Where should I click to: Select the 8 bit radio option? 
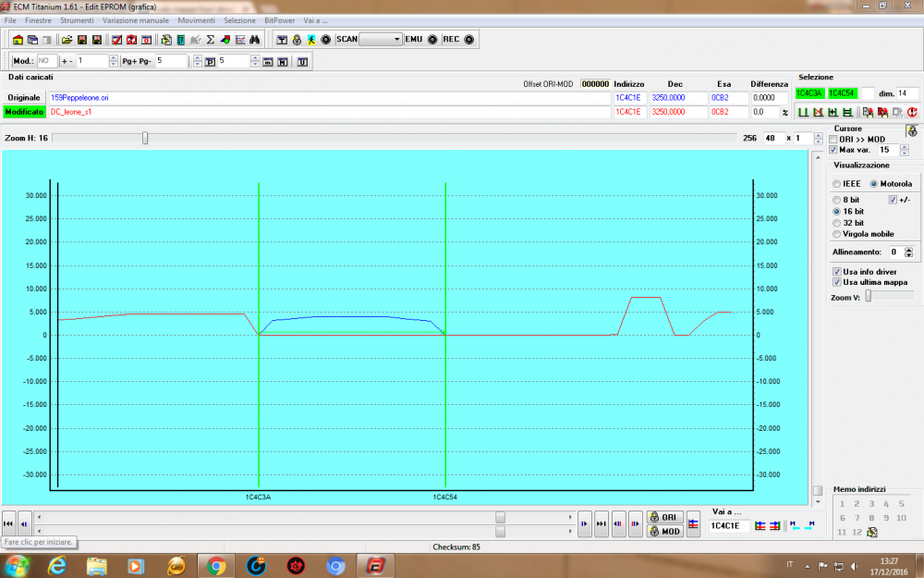837,200
